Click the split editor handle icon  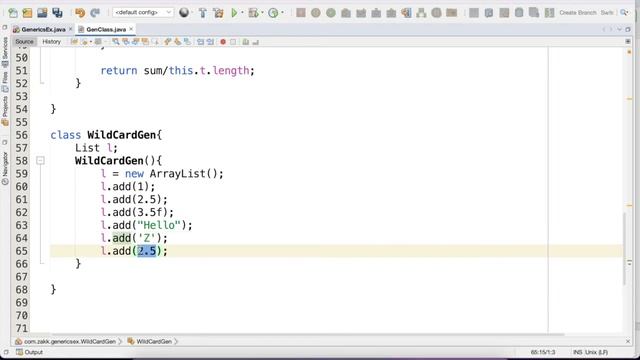tap(628, 42)
